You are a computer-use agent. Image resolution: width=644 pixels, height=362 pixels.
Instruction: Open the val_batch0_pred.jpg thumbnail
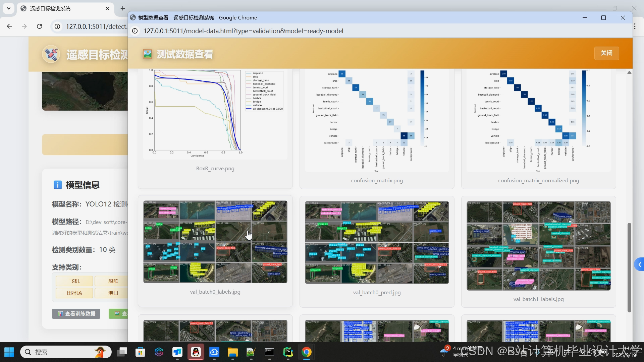(x=377, y=242)
